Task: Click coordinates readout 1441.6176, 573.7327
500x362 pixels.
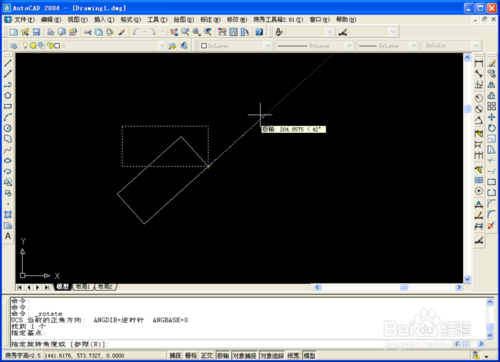Action: 84,356
